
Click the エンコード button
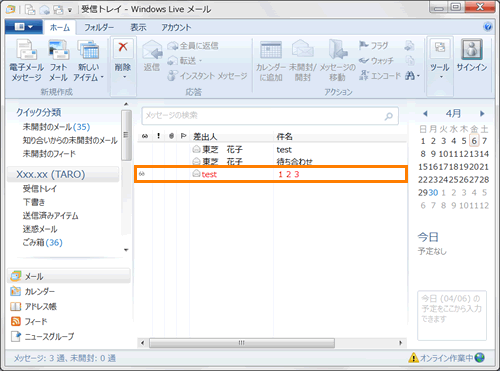380,76
